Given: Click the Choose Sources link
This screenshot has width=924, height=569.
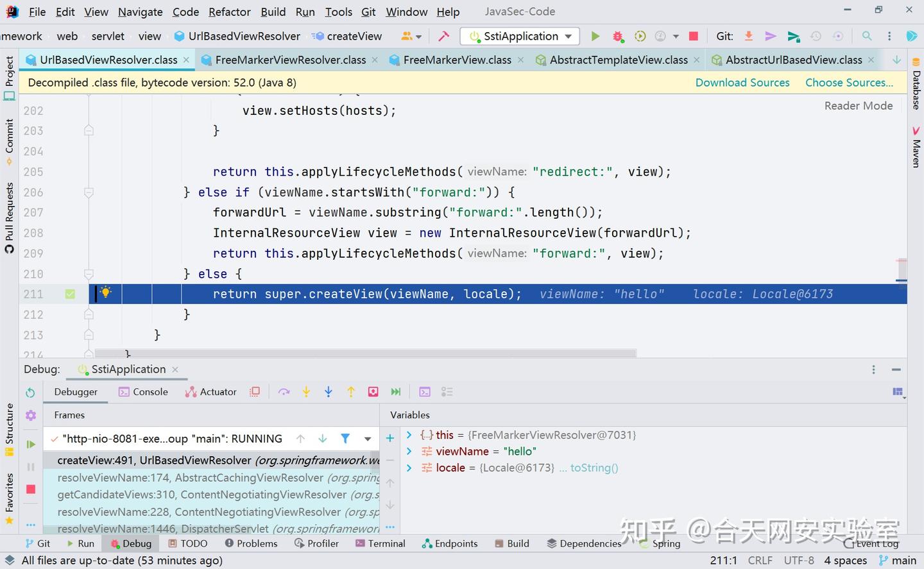Looking at the screenshot, I should click(x=848, y=83).
